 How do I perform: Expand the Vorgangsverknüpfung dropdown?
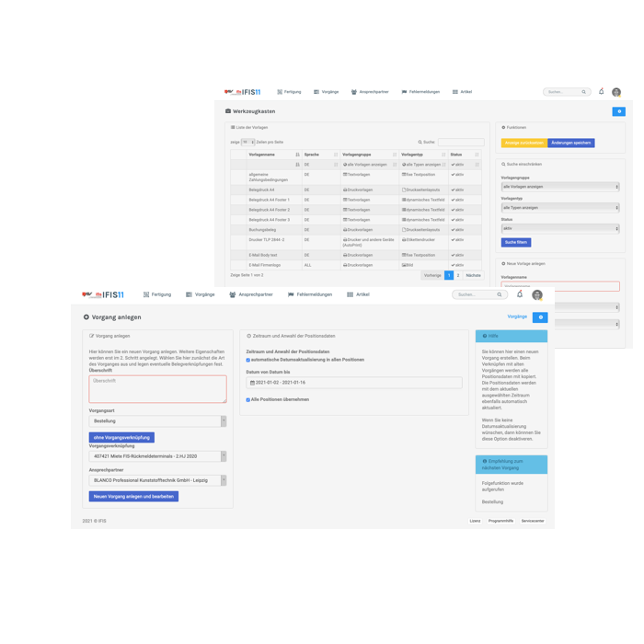pos(156,455)
